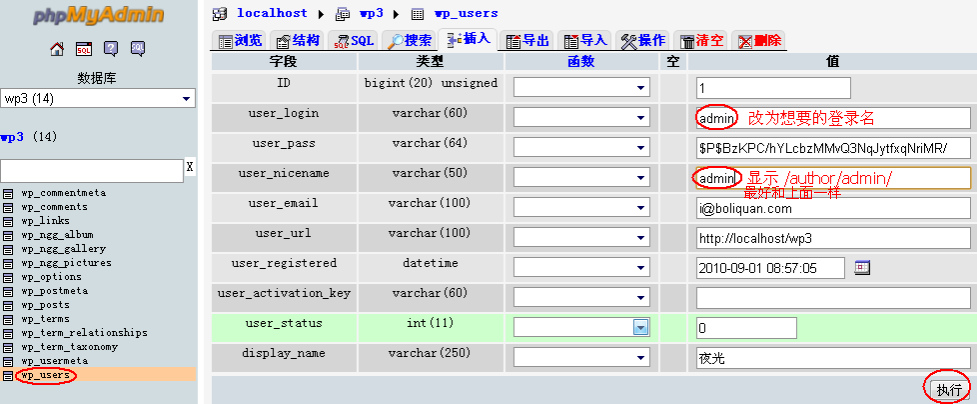Image resolution: width=977 pixels, height=404 pixels.
Task: Click the wp_links table browse icon
Action: (x=8, y=221)
